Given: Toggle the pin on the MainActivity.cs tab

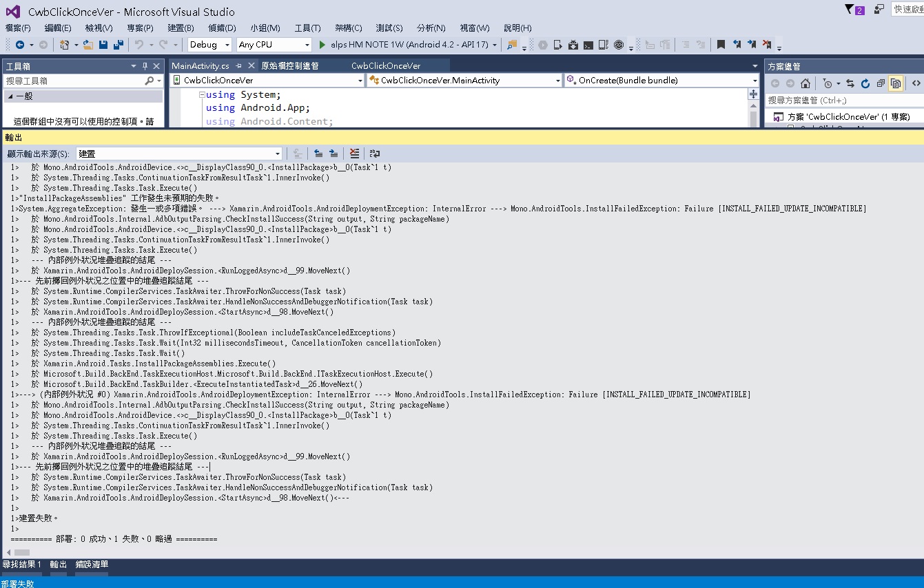Looking at the screenshot, I should (238, 66).
